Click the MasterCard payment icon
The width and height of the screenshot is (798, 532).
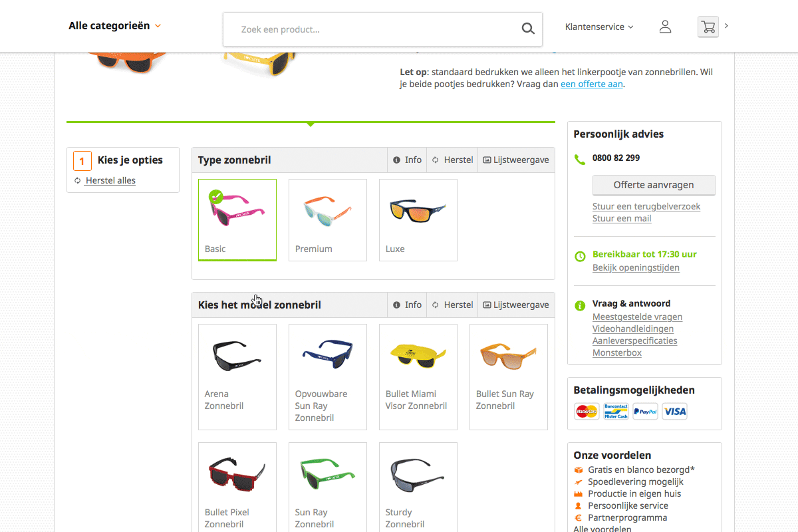point(587,412)
